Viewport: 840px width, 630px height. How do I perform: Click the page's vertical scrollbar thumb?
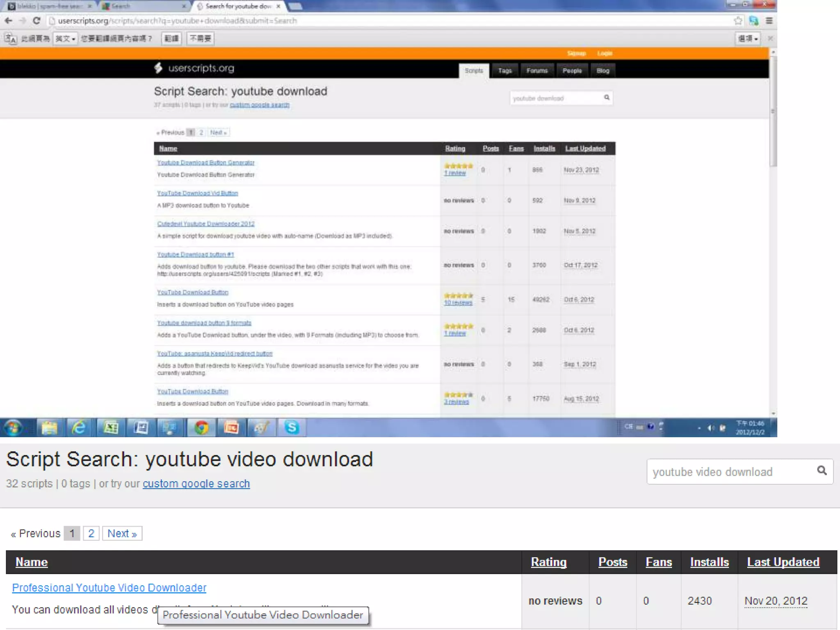pyautogui.click(x=773, y=111)
